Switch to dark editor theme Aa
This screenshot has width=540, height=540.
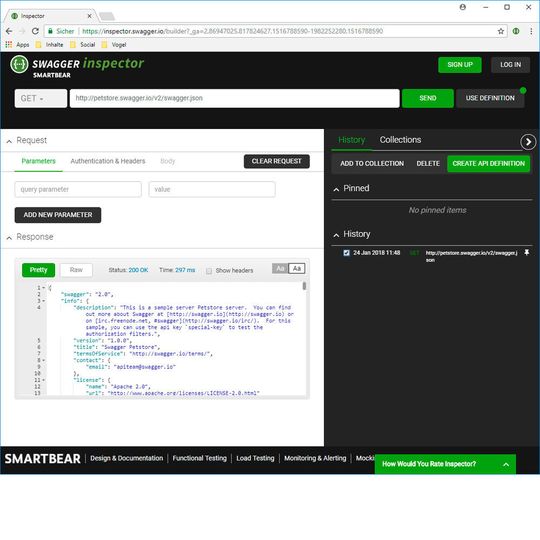pyautogui.click(x=280, y=268)
